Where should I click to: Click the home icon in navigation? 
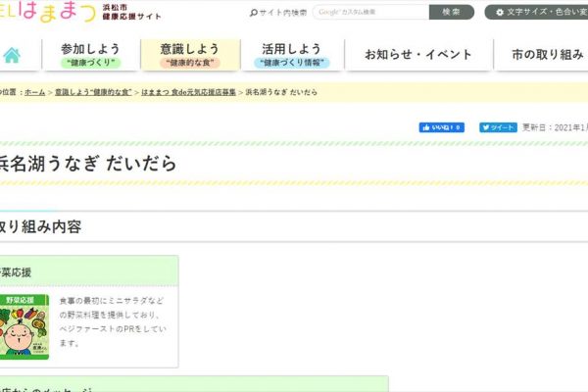(x=12, y=55)
